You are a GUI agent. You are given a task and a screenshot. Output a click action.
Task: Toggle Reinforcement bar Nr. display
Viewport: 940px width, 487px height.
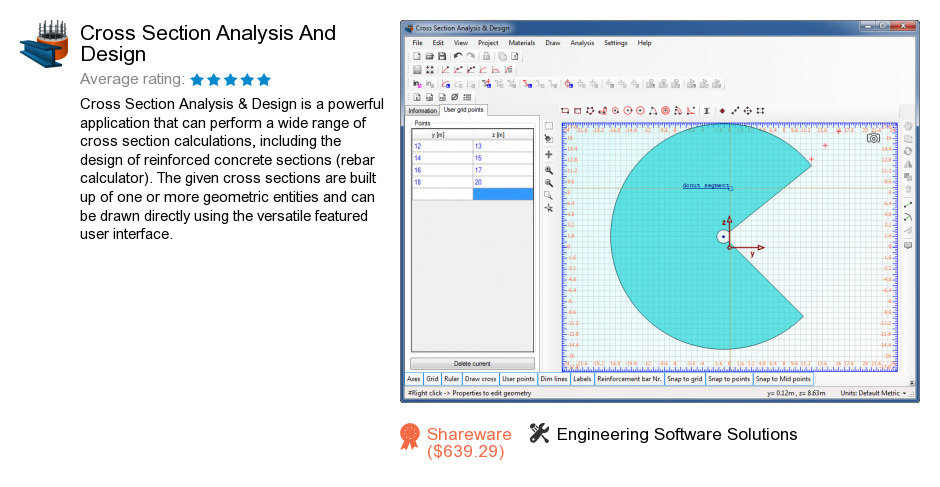click(629, 379)
